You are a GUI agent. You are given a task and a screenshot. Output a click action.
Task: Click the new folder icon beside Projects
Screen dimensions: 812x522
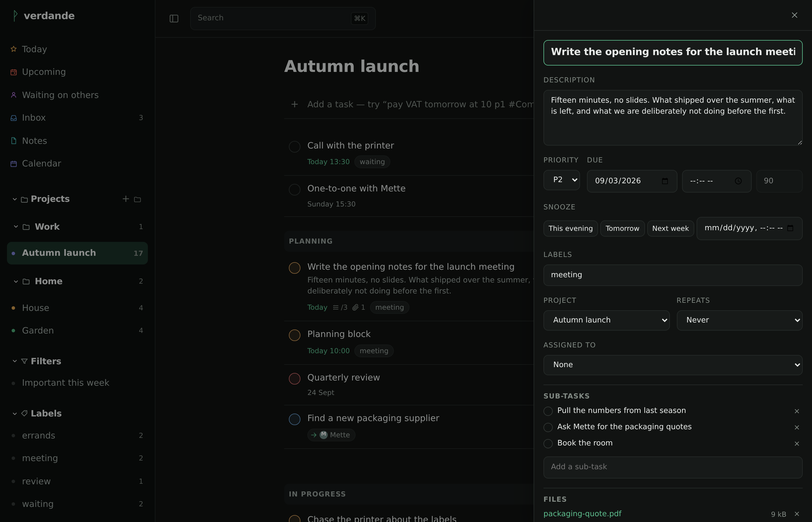point(137,199)
